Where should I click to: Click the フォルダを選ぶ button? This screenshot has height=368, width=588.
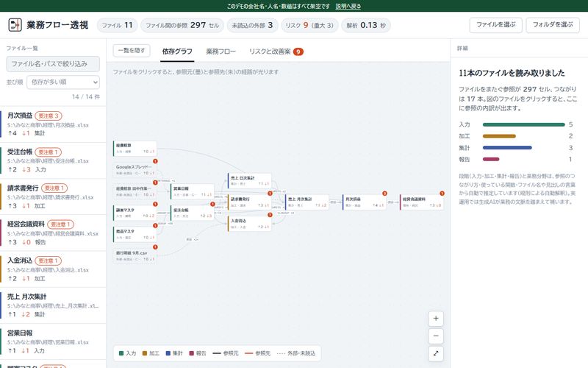(x=553, y=25)
